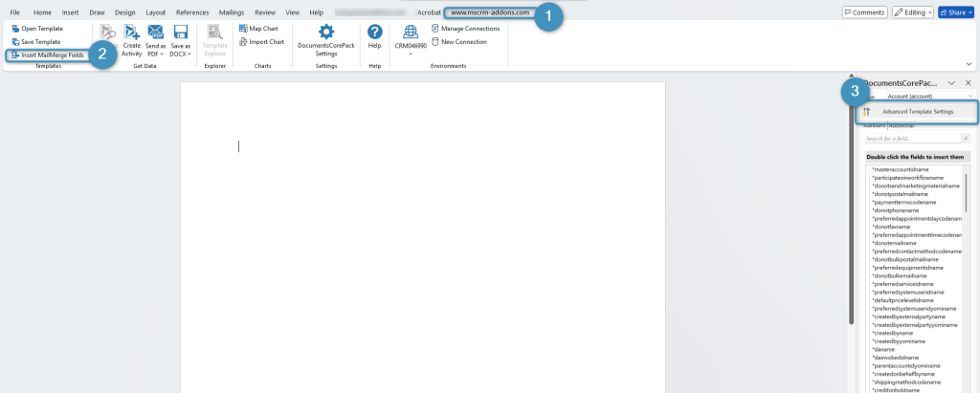Switch to the Review tab
The image size is (980, 393).
click(265, 12)
